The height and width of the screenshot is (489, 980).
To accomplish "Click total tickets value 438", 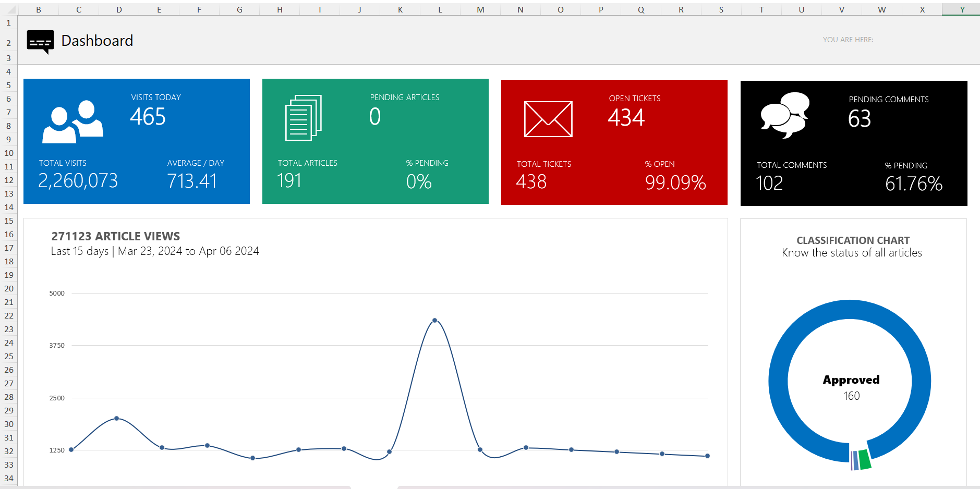I will click(x=531, y=181).
